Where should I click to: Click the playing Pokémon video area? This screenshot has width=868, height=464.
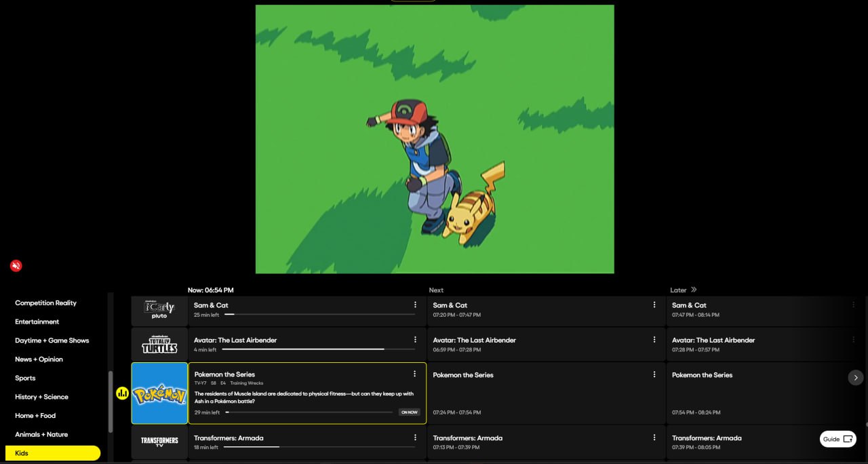click(435, 139)
